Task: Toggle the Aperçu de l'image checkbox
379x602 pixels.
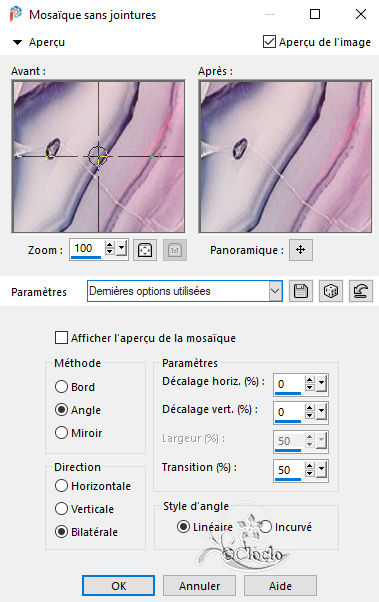Action: click(269, 41)
